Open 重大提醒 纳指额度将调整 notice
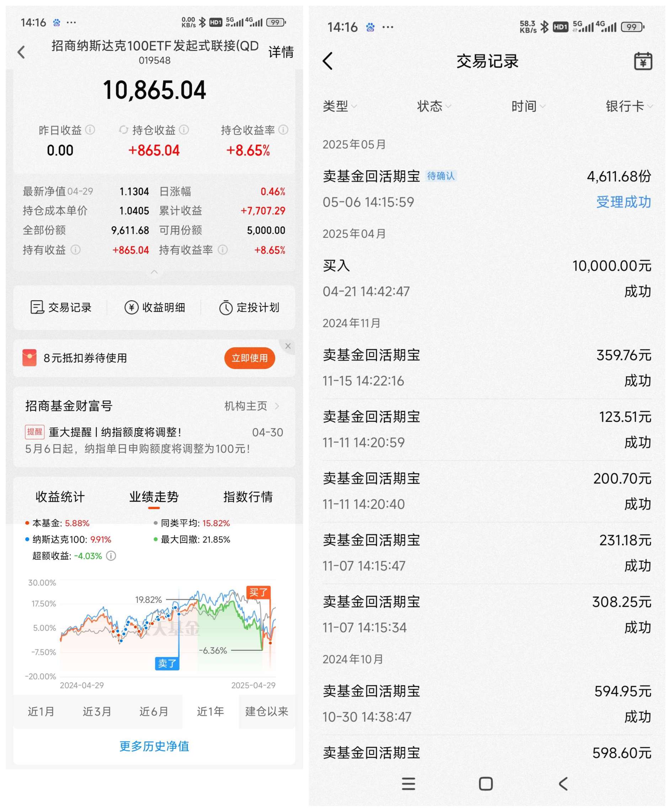Screen dimensions: 671x812 (x=154, y=440)
